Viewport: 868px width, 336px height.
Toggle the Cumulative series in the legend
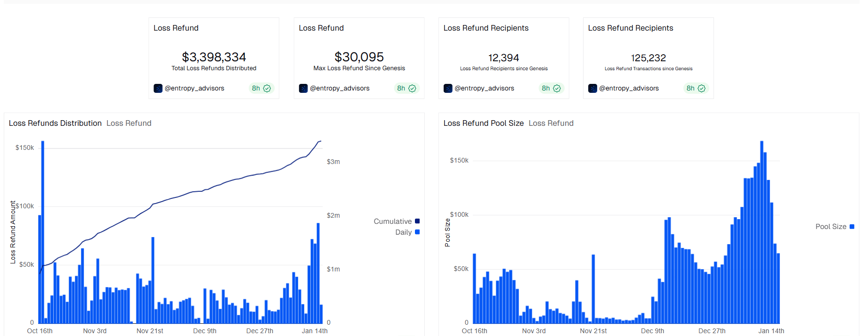click(x=393, y=221)
